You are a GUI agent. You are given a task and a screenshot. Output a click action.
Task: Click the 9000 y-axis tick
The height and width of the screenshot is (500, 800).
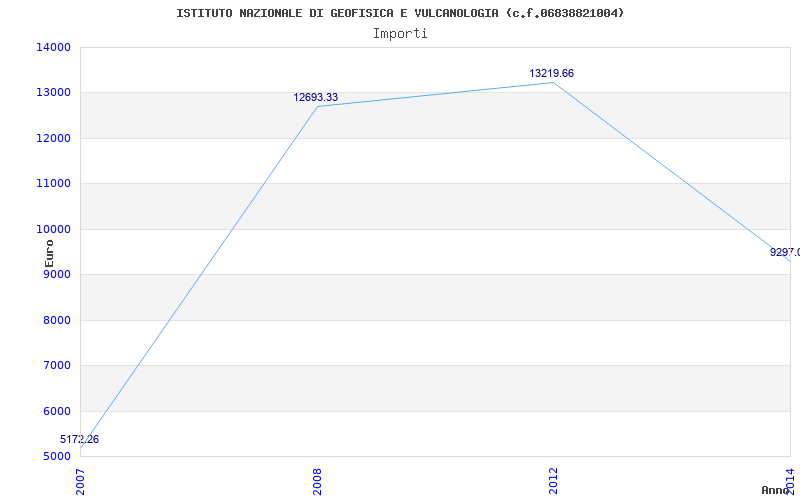[x=56, y=275]
